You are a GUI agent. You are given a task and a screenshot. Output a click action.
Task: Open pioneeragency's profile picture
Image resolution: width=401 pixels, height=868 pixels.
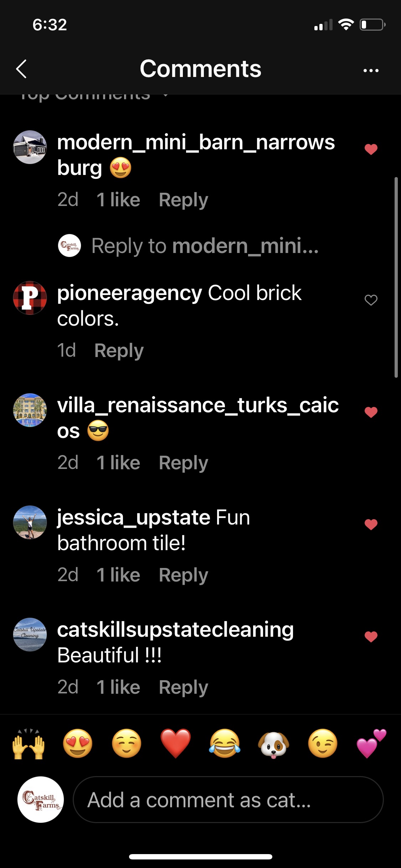(x=30, y=298)
